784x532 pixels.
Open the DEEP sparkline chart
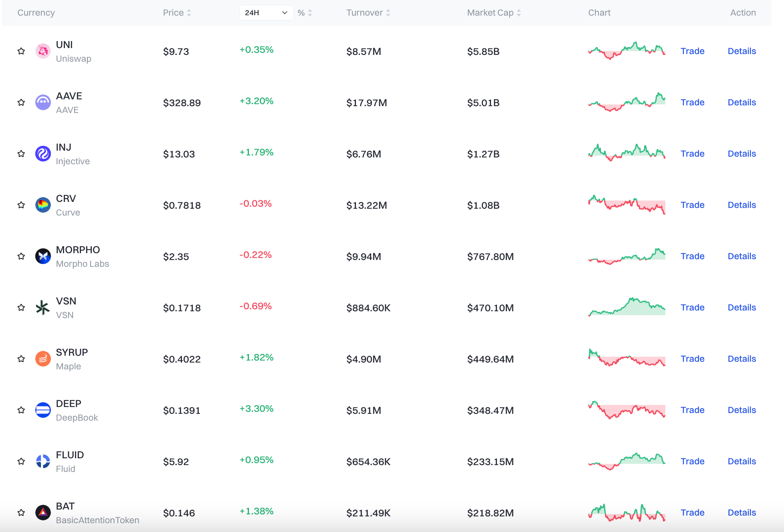pyautogui.click(x=627, y=410)
